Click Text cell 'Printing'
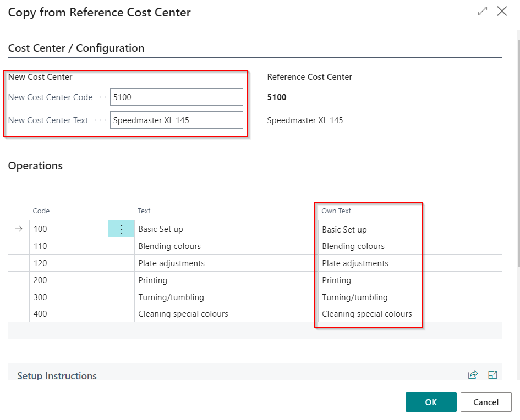The image size is (520, 420). tap(226, 280)
